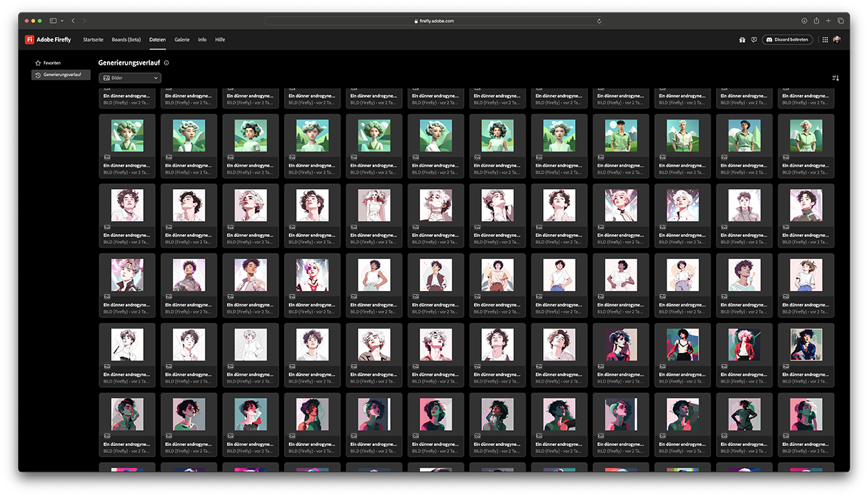Select Generierungsverlauf in the sidebar
Screen dimensions: 868x496
coord(60,74)
